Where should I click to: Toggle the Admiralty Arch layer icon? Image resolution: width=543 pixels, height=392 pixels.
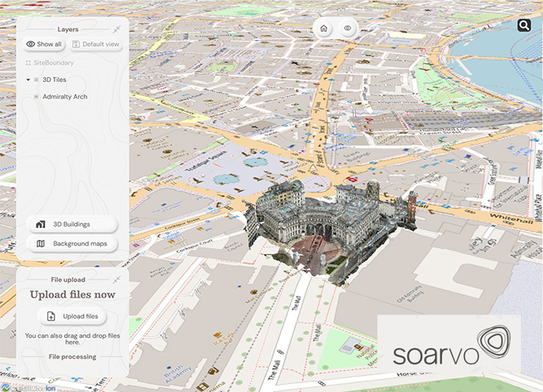pos(36,97)
